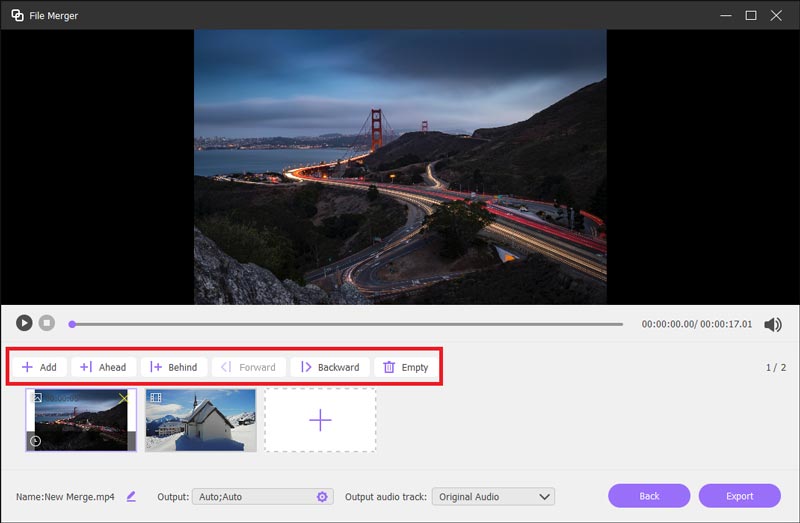Click the 00:00:00.00/ 00:00:17.01 time display
Screen dimensions: 800x523
click(x=696, y=324)
